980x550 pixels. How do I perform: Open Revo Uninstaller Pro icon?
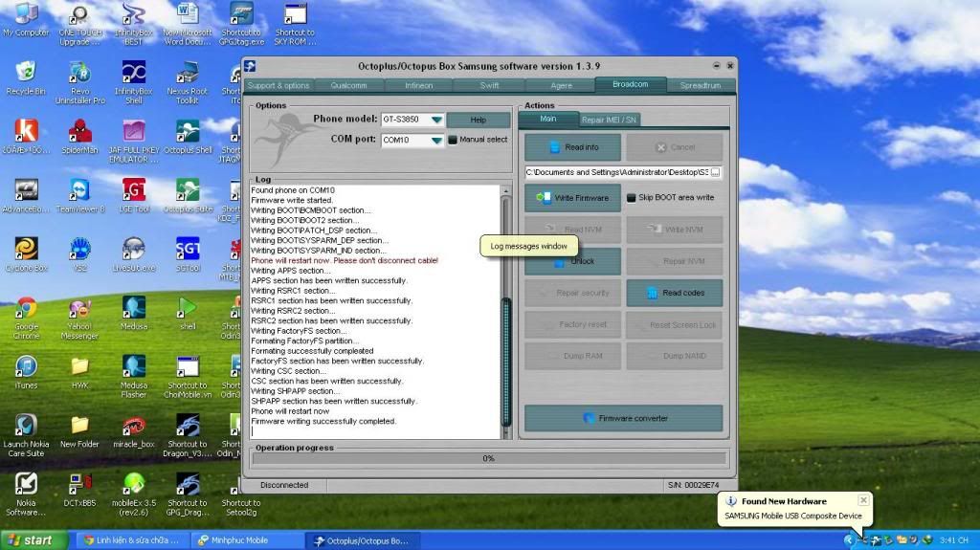point(79,82)
